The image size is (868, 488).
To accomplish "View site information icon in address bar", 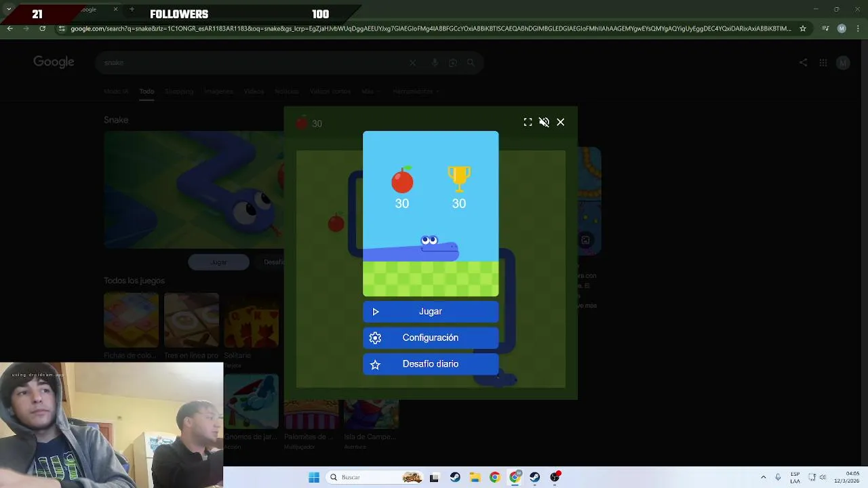I will 62,28.
